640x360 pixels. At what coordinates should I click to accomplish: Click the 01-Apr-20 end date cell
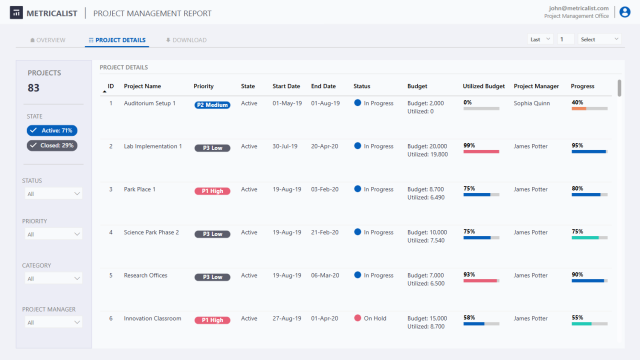click(x=324, y=318)
